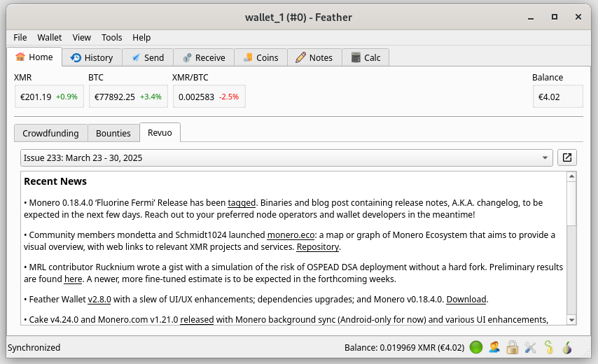Click the gold coins stack icon
The image size is (598, 364).
pos(248,57)
